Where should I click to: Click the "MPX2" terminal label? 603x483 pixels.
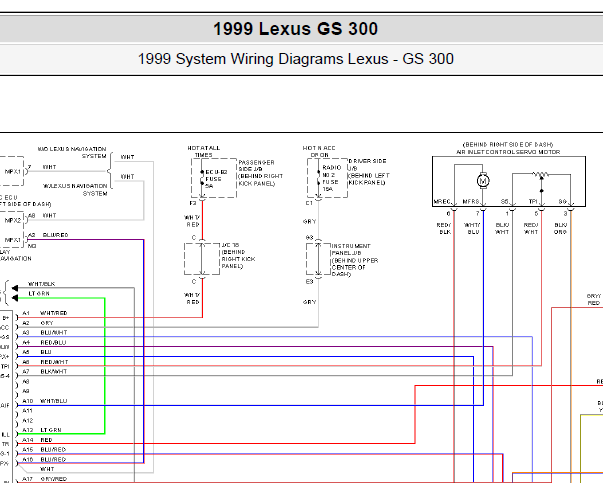tap(13, 220)
